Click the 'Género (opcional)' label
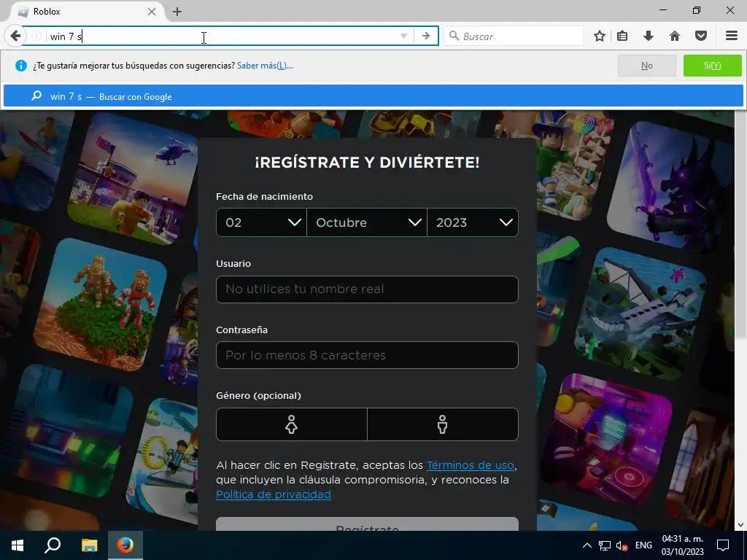The width and height of the screenshot is (747, 560). pos(259,396)
